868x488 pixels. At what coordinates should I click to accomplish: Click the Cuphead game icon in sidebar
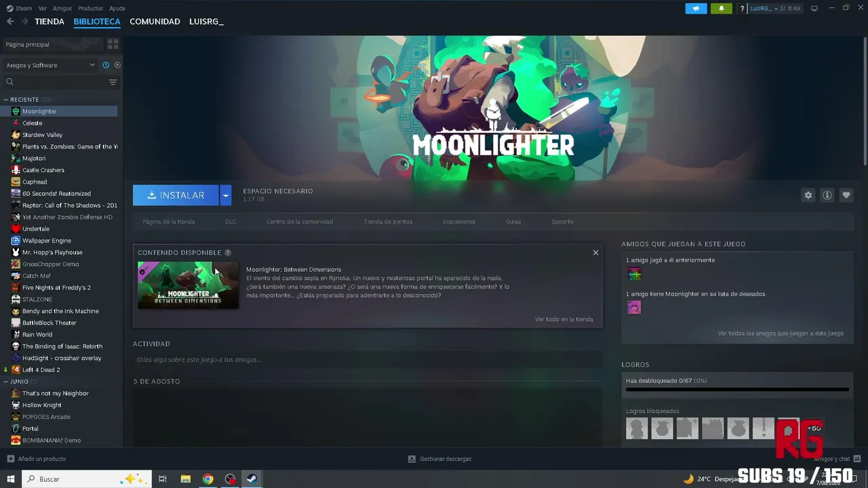click(x=16, y=182)
